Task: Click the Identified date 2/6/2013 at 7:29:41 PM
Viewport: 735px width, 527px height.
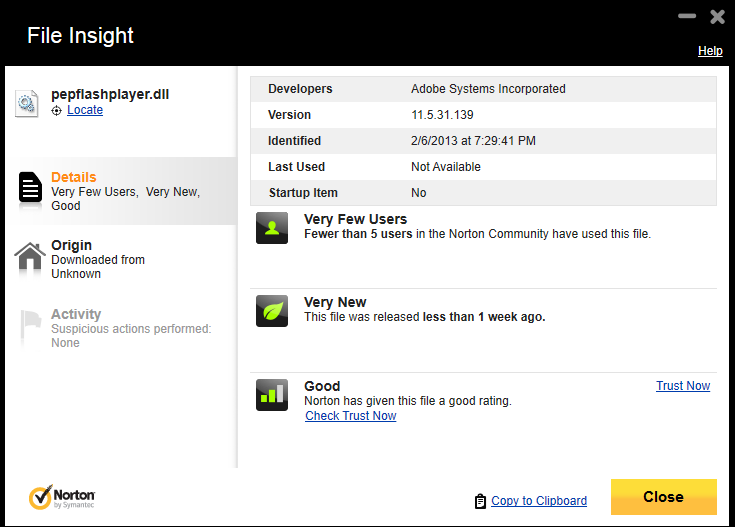Action: pyautogui.click(x=473, y=141)
